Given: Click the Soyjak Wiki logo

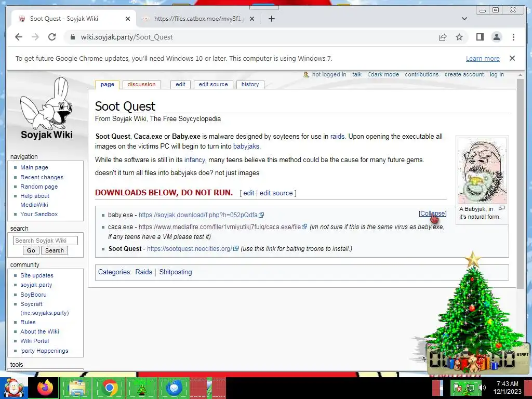Looking at the screenshot, I should click(x=46, y=108).
